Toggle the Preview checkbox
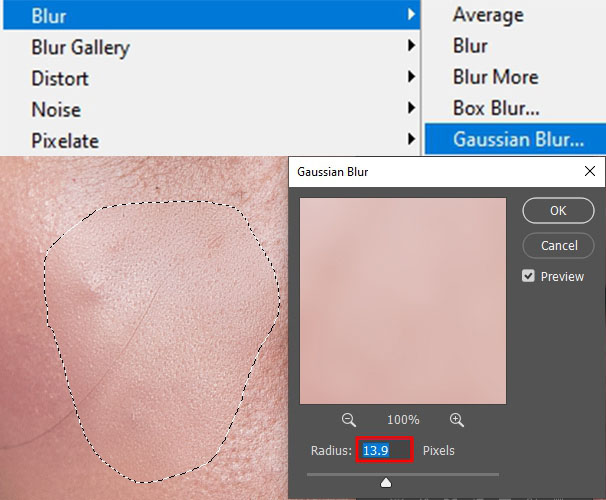 (528, 276)
